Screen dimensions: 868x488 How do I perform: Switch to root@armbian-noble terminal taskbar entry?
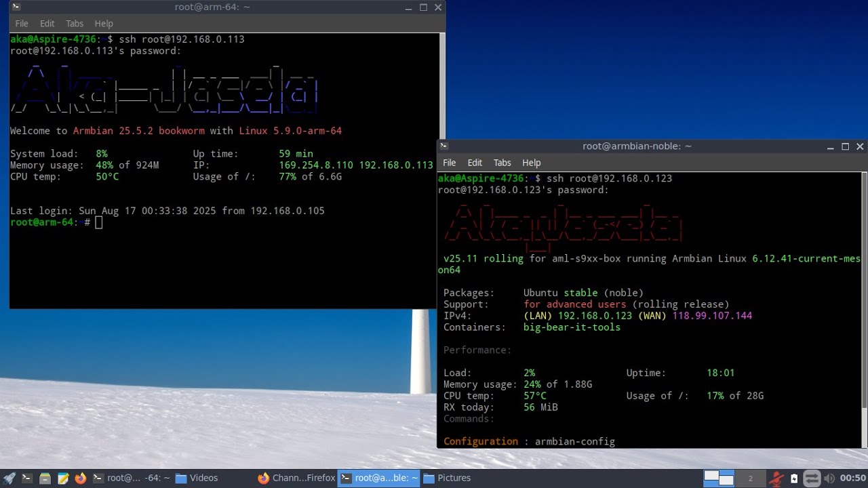pos(379,478)
